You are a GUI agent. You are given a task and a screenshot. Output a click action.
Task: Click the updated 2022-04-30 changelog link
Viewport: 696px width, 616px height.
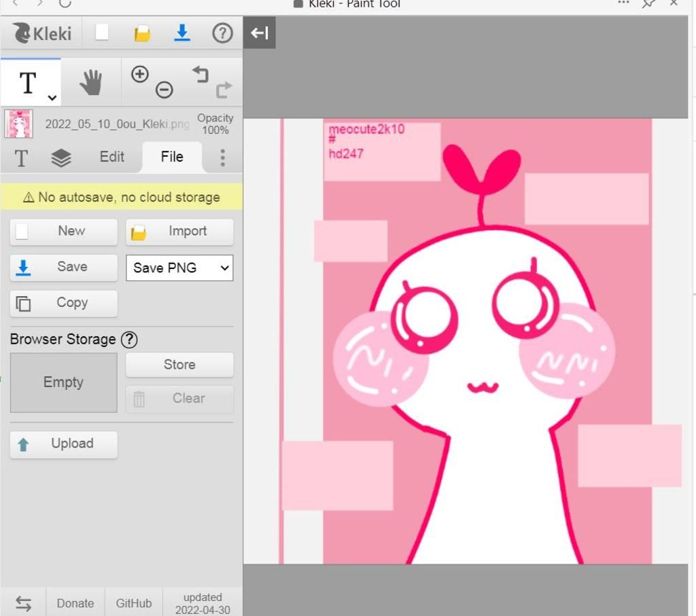coord(203,604)
